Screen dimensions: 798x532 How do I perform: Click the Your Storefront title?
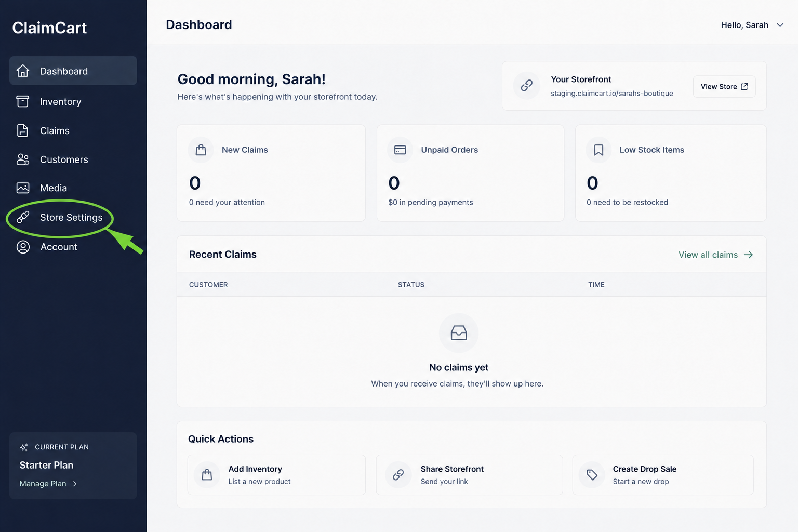tap(581, 79)
